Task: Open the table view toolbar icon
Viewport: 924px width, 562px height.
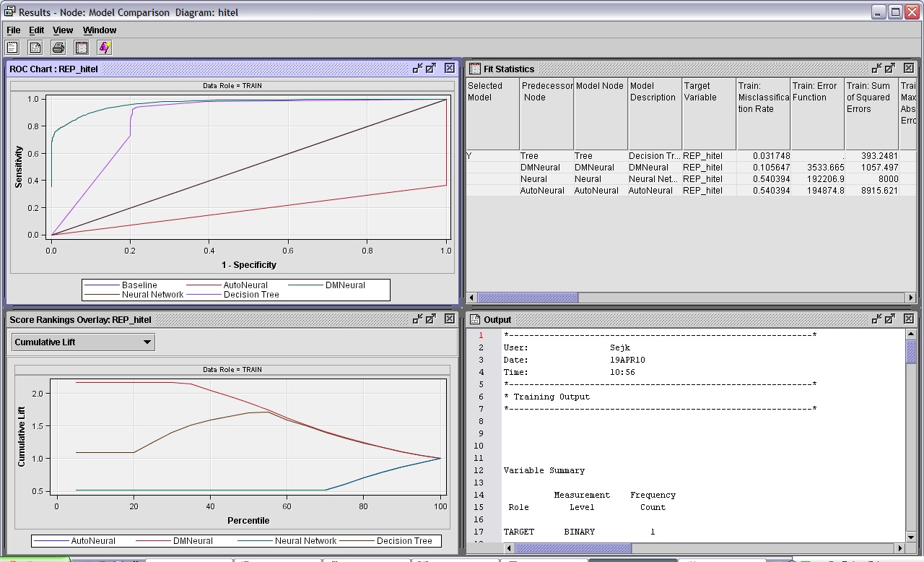Action: [x=82, y=48]
